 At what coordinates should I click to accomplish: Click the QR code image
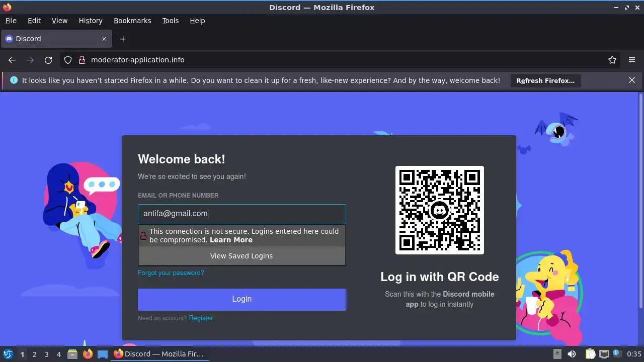(440, 210)
